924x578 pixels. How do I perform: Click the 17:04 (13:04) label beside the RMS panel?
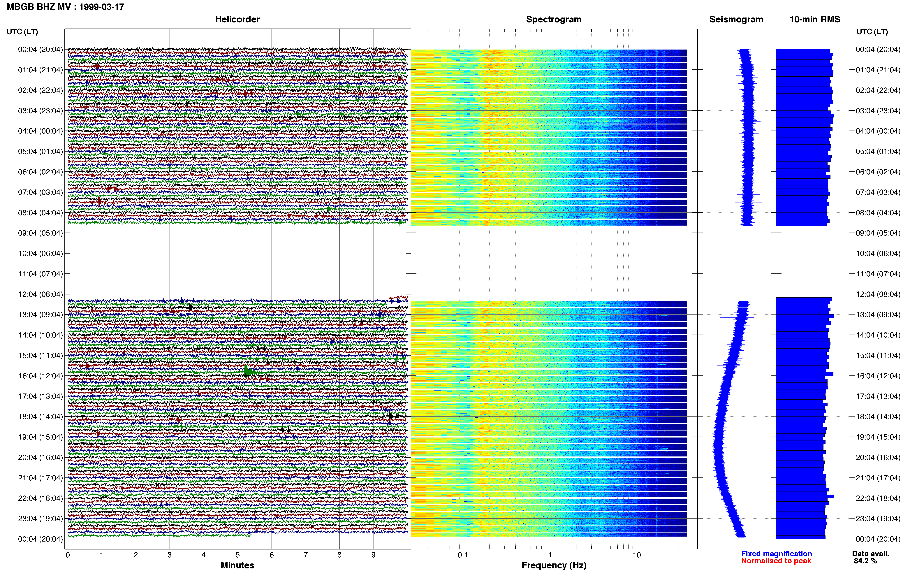(878, 396)
